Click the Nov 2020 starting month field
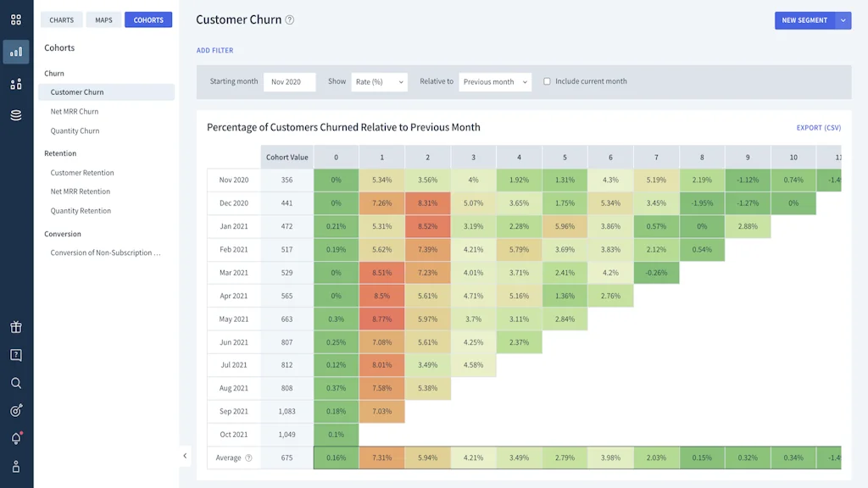868x488 pixels. [288, 81]
